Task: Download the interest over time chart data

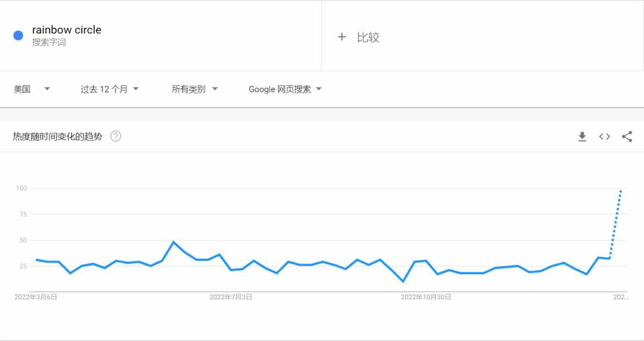Action: click(x=582, y=137)
